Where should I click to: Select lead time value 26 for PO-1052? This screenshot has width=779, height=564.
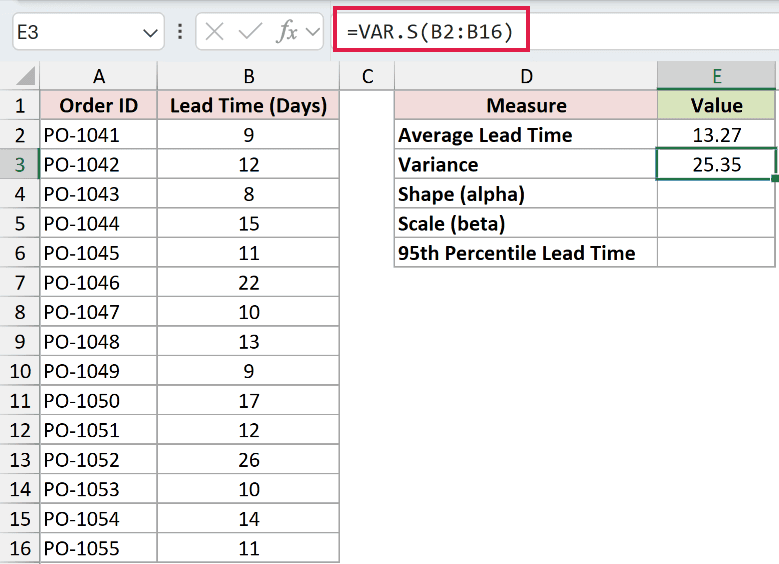[248, 460]
